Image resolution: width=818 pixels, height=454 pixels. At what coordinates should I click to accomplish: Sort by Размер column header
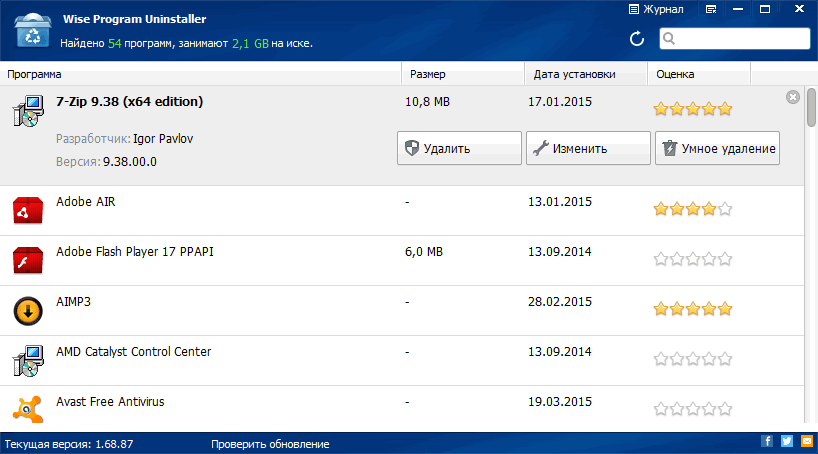463,74
